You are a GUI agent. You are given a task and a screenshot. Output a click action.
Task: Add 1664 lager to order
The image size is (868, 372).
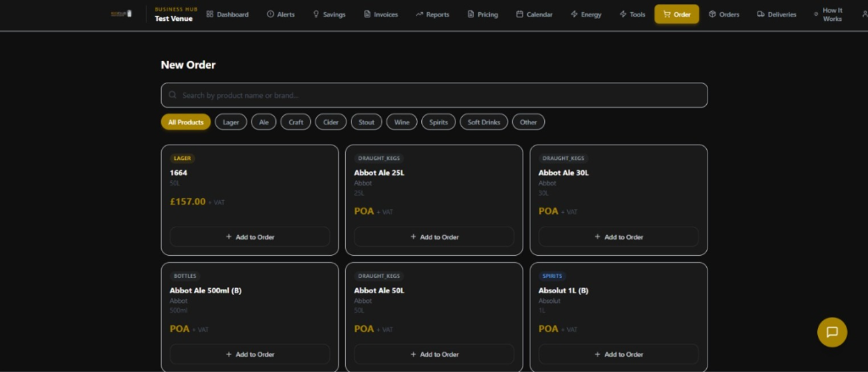[x=250, y=237]
